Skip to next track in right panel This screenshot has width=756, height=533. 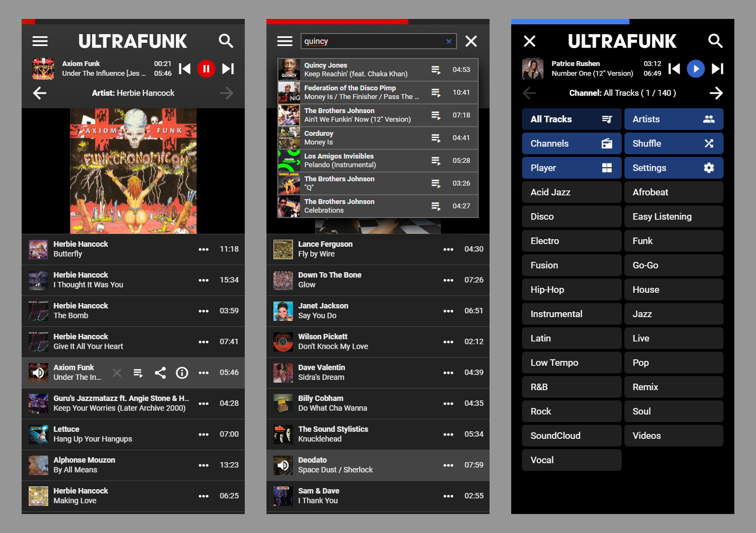point(718,69)
